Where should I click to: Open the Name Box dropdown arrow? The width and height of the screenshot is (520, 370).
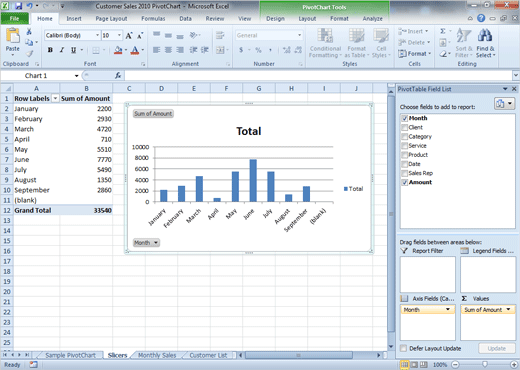[x=77, y=76]
